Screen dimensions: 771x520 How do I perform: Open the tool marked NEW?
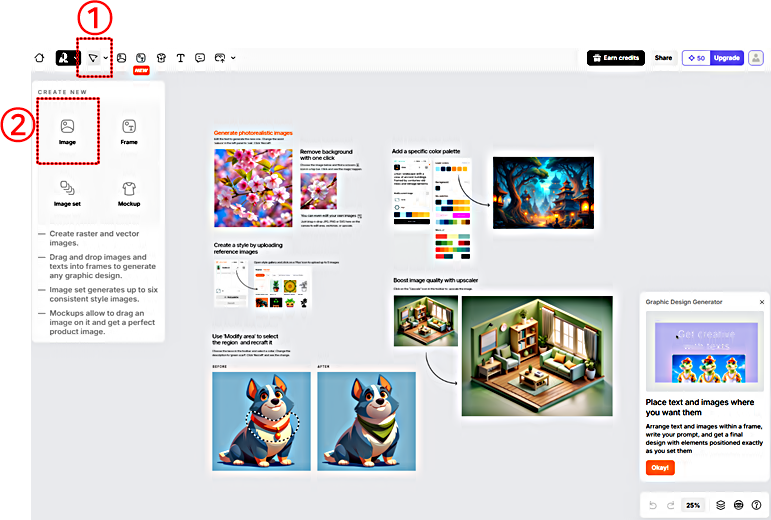(x=141, y=58)
